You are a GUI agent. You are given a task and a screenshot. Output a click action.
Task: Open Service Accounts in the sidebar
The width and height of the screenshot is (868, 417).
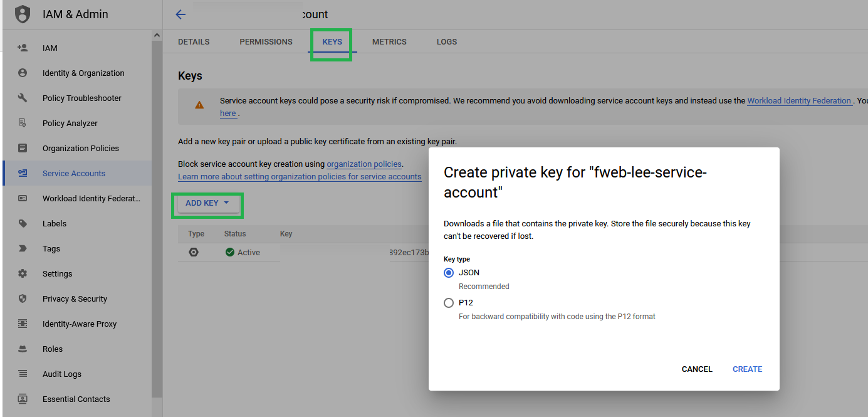[x=74, y=173]
